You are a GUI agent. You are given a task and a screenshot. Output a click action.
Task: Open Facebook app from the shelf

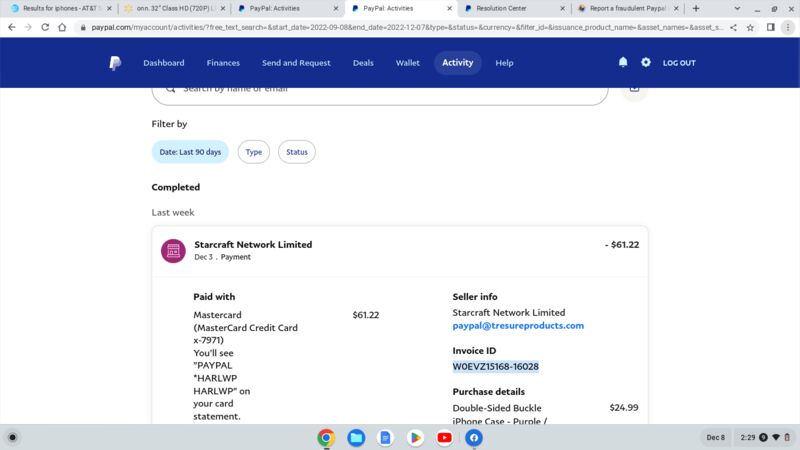474,438
